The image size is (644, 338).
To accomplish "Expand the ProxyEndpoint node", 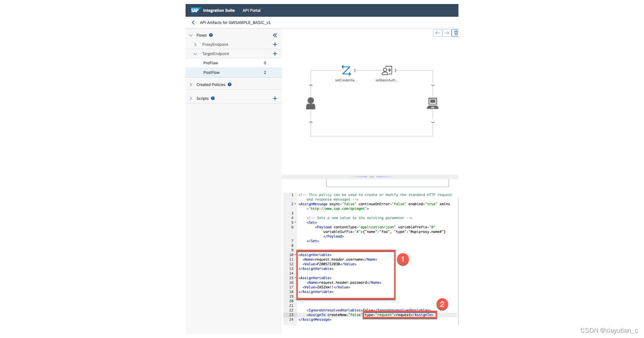I will (195, 45).
